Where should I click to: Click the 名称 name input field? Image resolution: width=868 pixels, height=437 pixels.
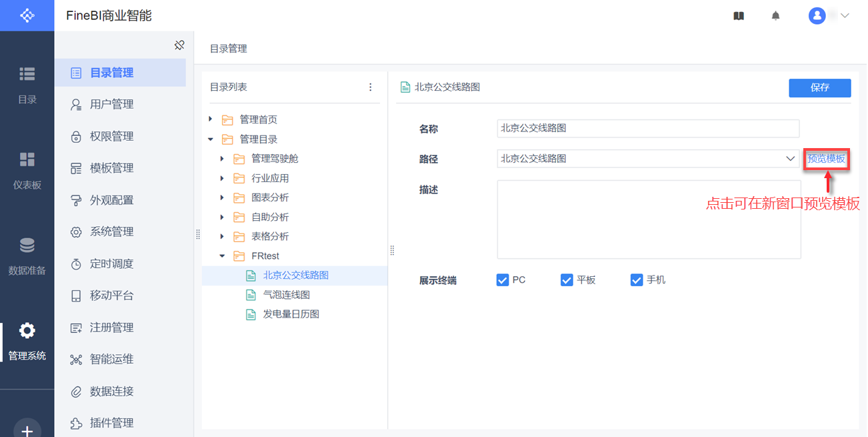click(647, 128)
